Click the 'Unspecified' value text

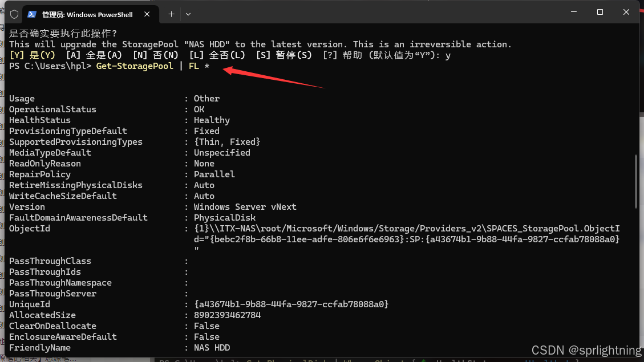pos(222,153)
